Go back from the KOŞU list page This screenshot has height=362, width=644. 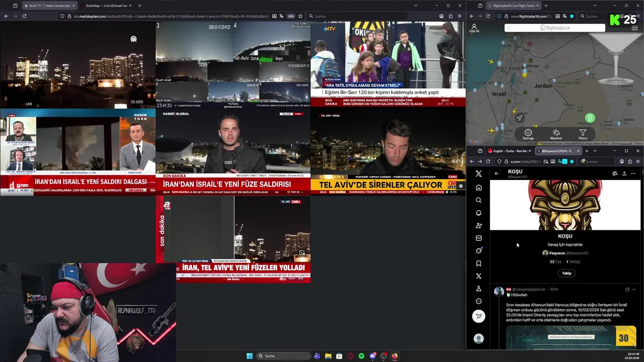tap(497, 173)
